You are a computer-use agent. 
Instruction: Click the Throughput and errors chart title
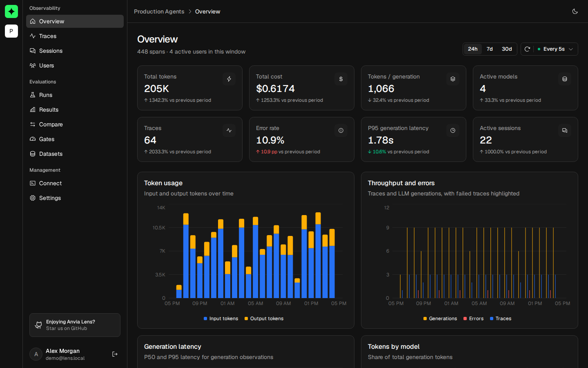[x=401, y=183]
